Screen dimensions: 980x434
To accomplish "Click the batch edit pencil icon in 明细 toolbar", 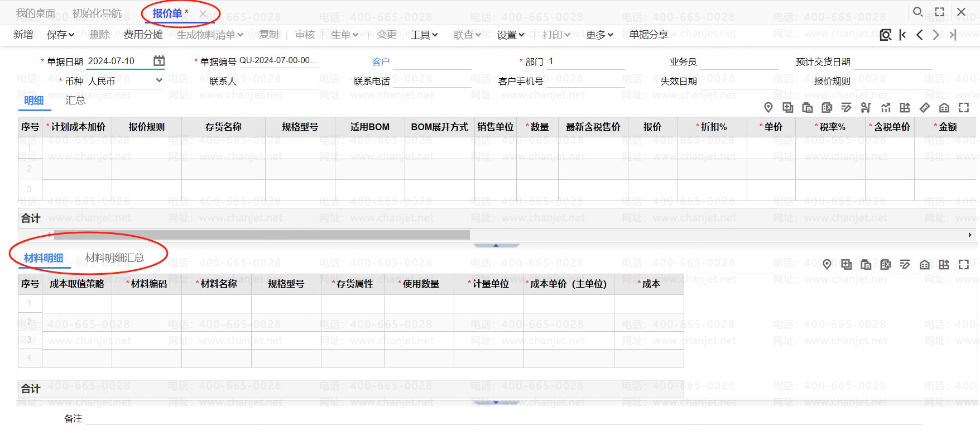I will [847, 108].
